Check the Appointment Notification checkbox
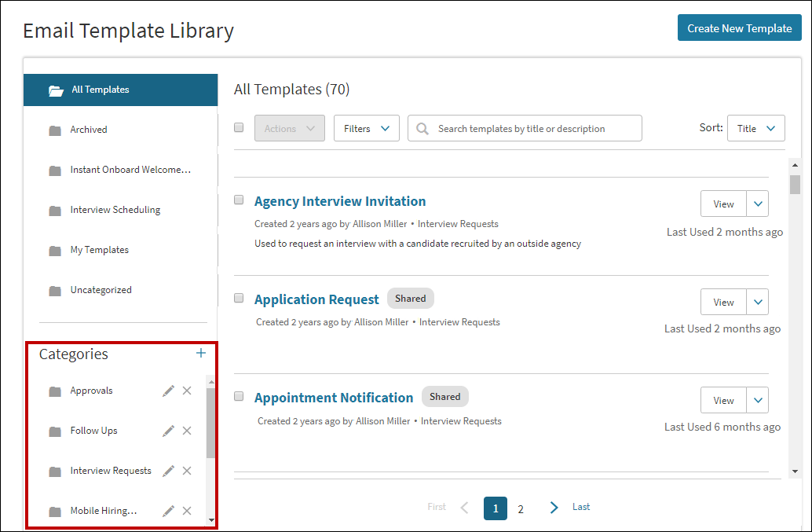Viewport: 812px width, 532px height. (x=239, y=396)
